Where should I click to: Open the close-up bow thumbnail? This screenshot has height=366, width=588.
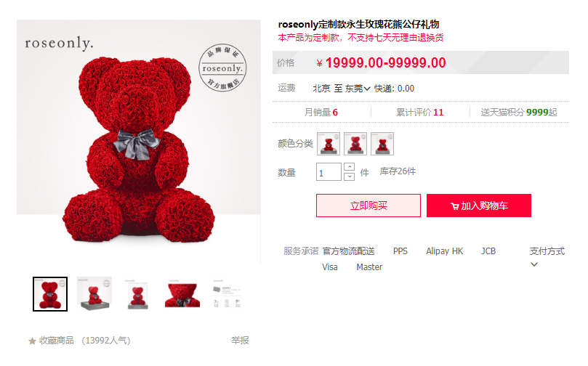pyautogui.click(x=182, y=294)
